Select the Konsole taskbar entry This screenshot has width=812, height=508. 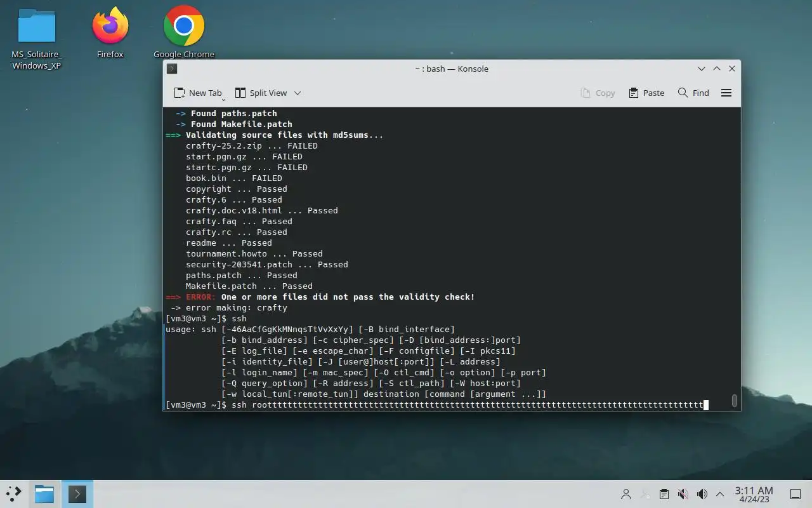[x=77, y=493]
